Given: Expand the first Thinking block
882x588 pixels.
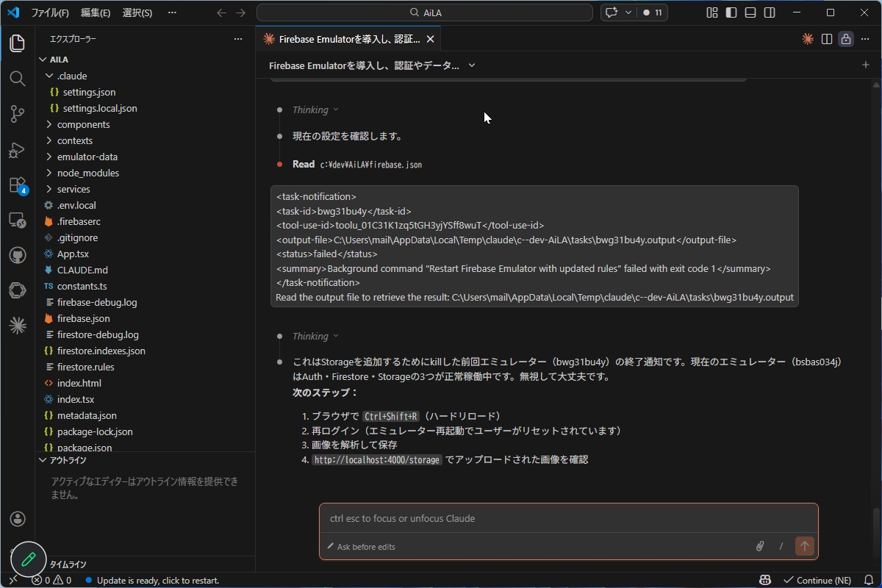Looking at the screenshot, I should 315,110.
